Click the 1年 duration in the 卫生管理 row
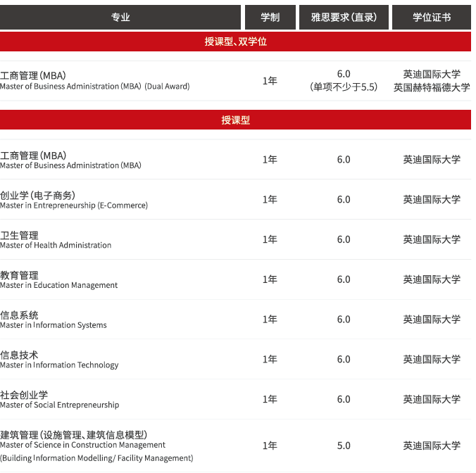Image resolution: width=476 pixels, height=473 pixels. point(270,240)
